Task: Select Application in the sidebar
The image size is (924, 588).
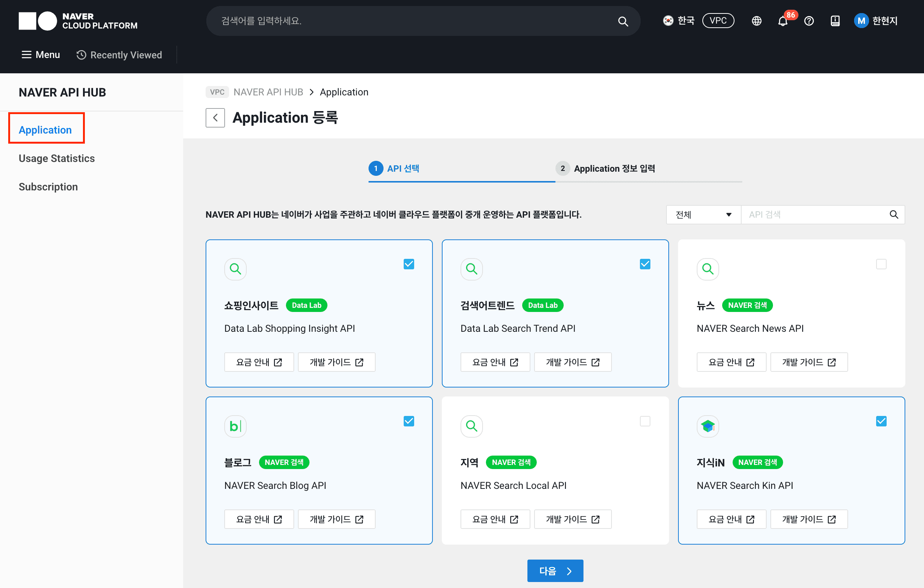Action: tap(45, 130)
